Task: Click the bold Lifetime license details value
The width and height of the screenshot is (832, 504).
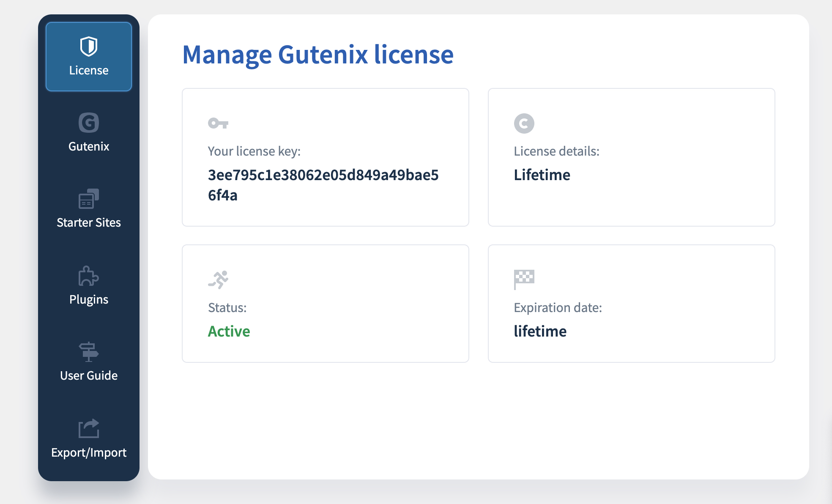Action: [x=542, y=175]
